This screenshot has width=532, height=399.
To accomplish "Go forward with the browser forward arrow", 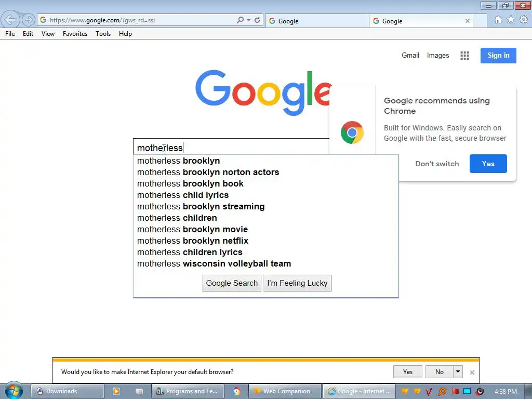I will [29, 20].
